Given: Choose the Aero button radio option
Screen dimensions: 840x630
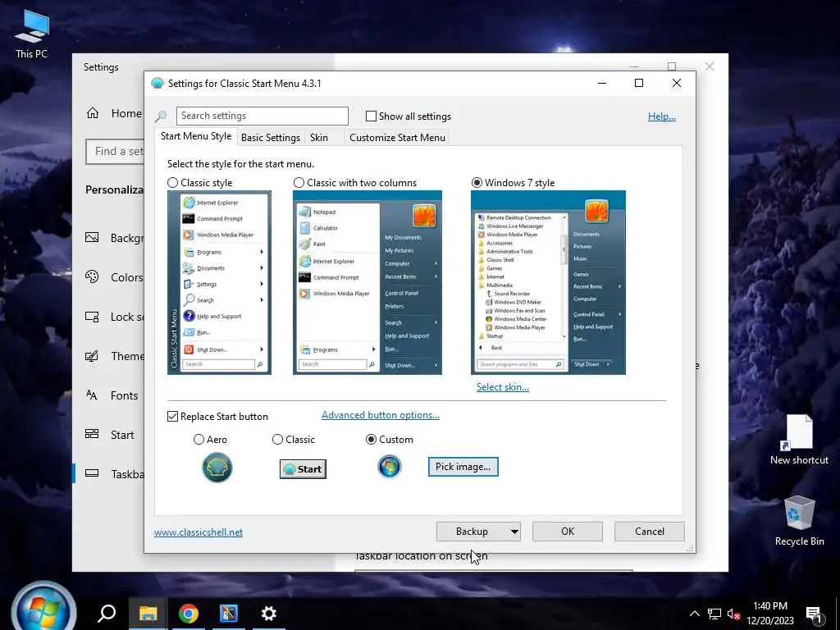Looking at the screenshot, I should coord(199,440).
